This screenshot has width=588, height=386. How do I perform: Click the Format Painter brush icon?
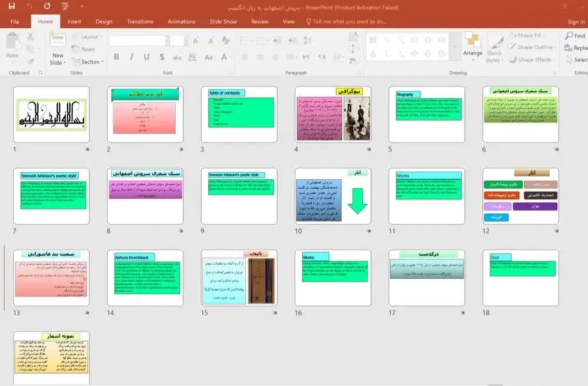pos(31,61)
